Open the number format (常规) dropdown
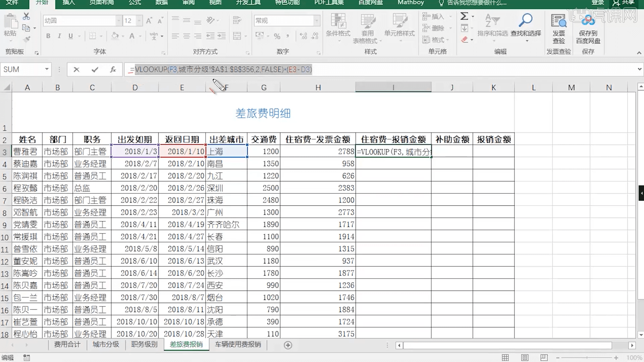Screen dimensions: 644x362 coord(317,20)
